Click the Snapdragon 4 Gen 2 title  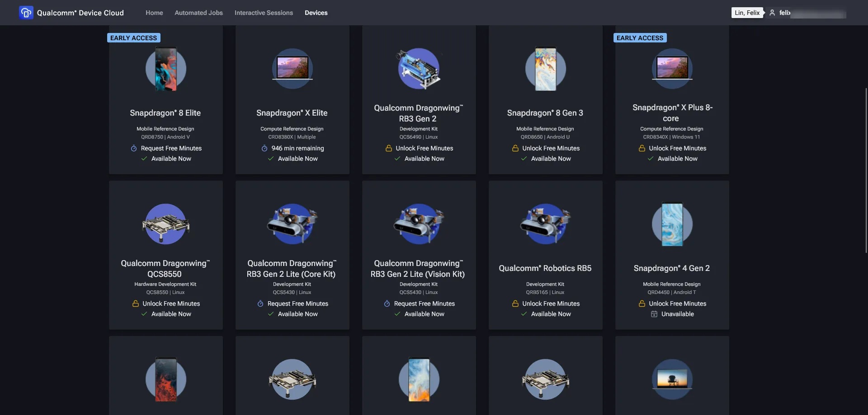point(672,268)
